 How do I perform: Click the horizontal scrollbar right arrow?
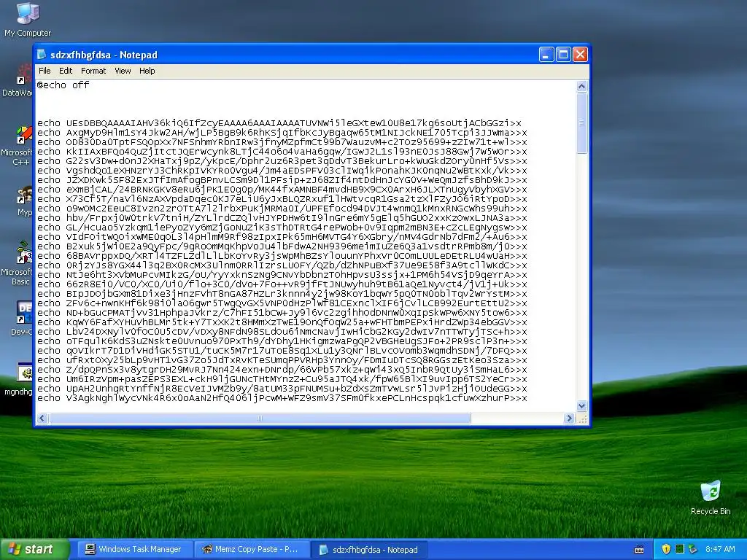(569, 418)
